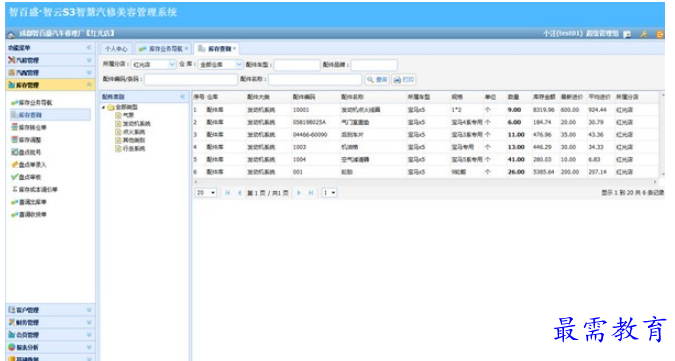Select 其他类别 category in the tree
Image resolution: width=675 pixels, height=361 pixels.
(130, 140)
